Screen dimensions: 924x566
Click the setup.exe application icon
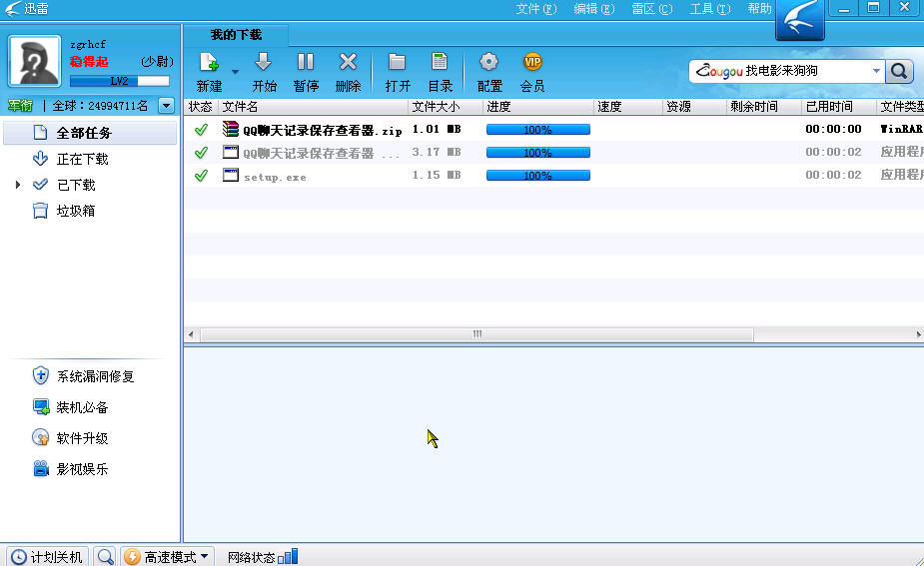coord(231,175)
